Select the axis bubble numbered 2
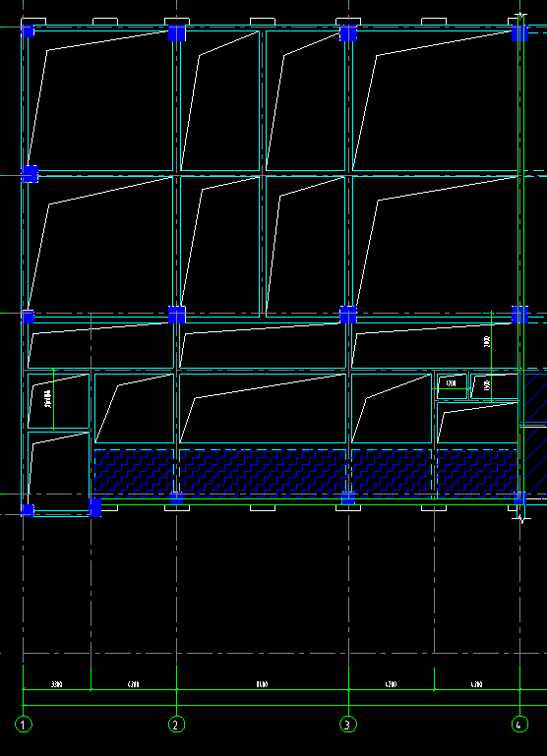The width and height of the screenshot is (547, 756). [x=176, y=724]
